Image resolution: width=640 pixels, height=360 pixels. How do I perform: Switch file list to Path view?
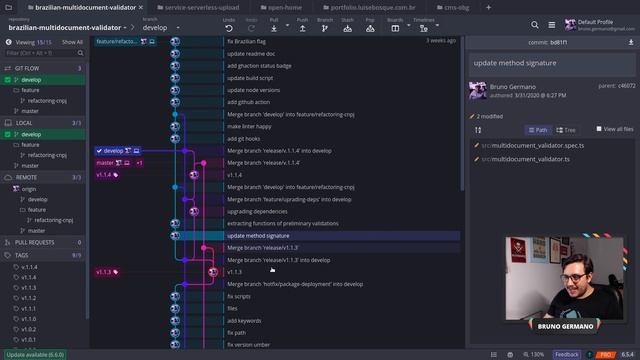[x=538, y=130]
